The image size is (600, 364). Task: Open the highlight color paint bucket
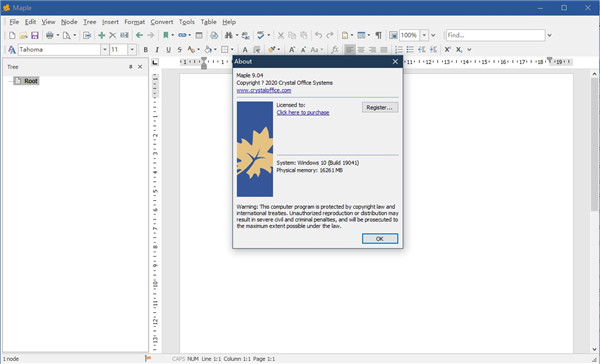point(208,49)
